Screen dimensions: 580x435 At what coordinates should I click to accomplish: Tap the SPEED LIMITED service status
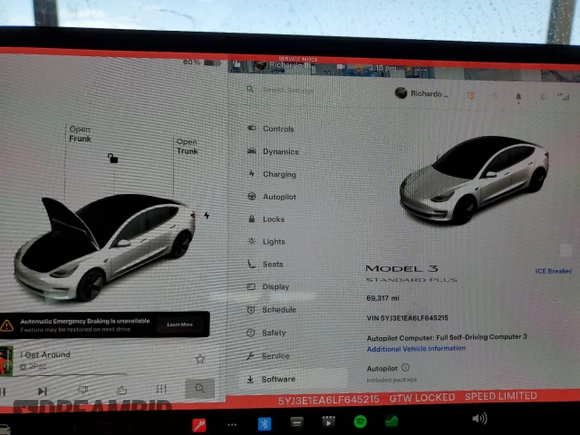[x=501, y=396]
